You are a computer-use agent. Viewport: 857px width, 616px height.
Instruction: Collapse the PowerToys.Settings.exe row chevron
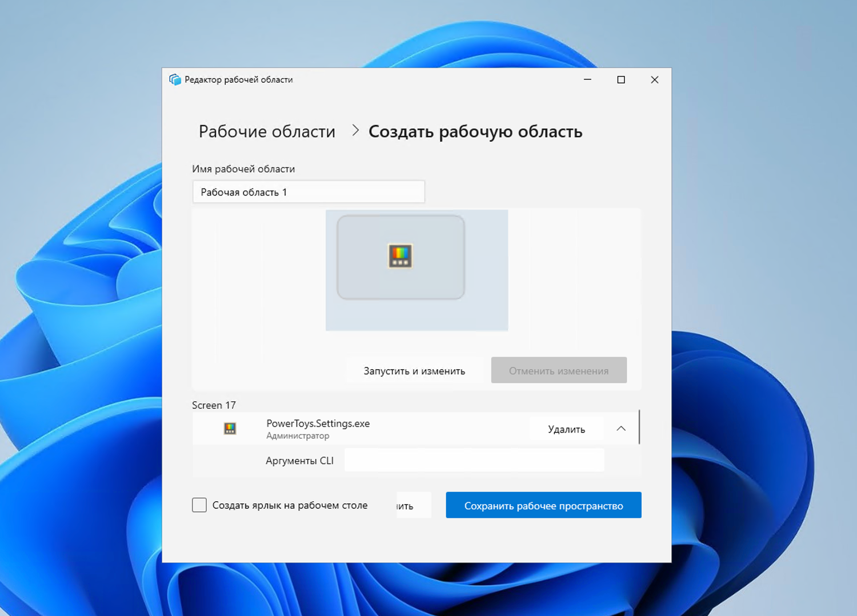[621, 429]
